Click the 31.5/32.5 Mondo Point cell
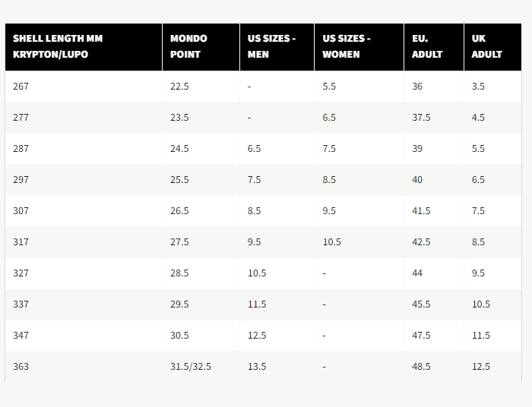This screenshot has height=407, width=532. click(191, 367)
